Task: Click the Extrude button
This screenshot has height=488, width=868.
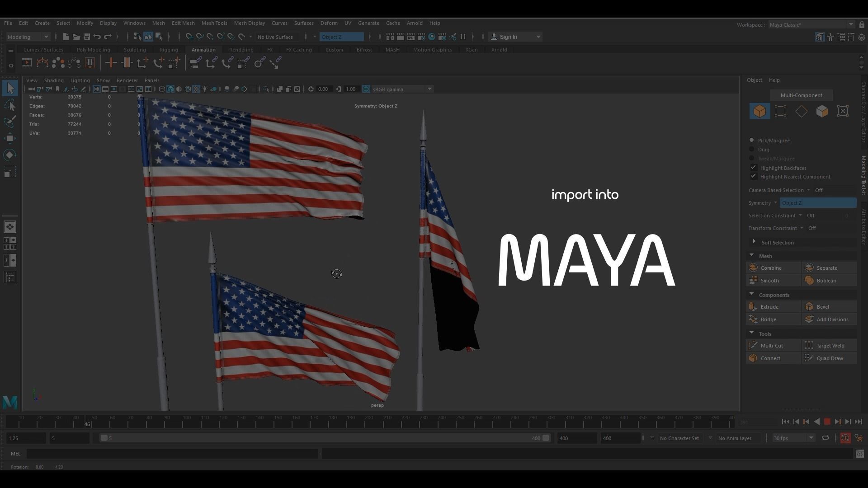Action: coord(774,307)
